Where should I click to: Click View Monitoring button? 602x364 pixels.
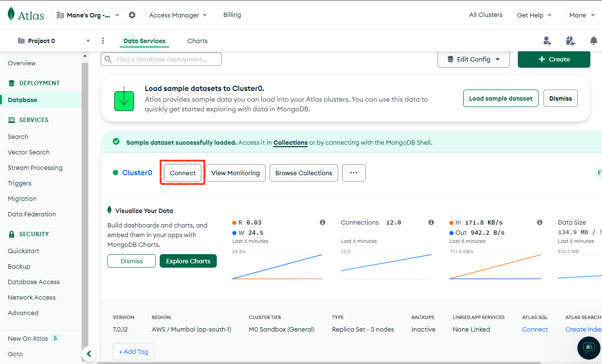[236, 173]
